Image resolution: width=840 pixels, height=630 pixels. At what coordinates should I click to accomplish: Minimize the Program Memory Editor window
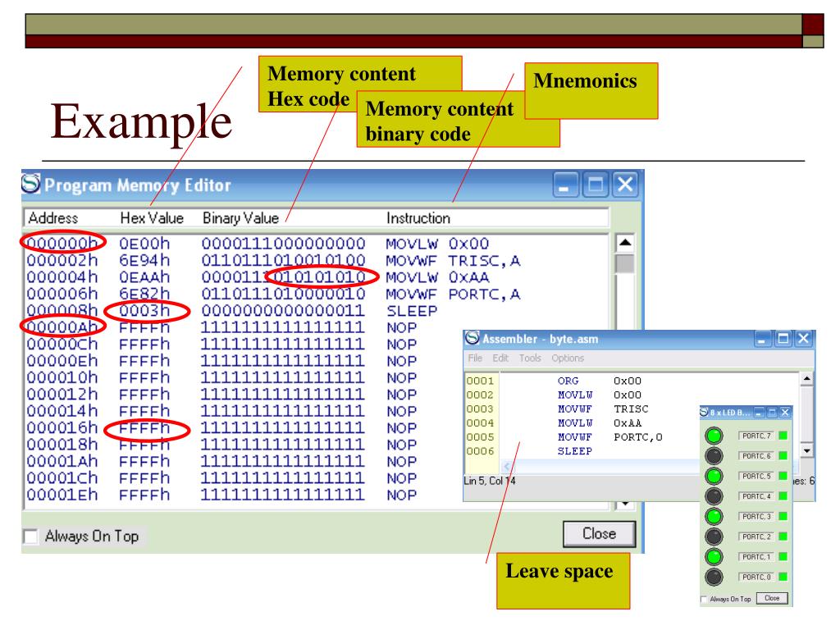tap(566, 185)
